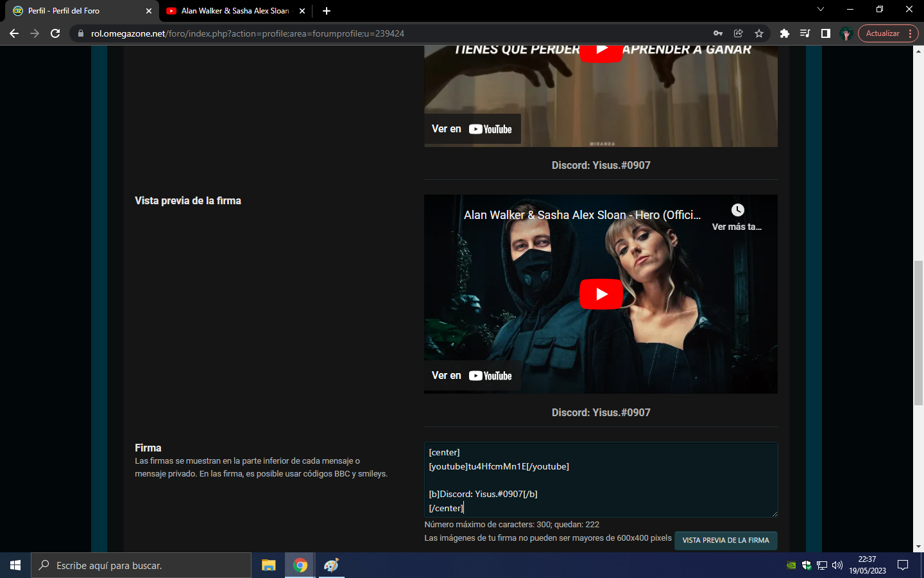This screenshot has height=578, width=924.
Task: Click the Firma heading
Action: pyautogui.click(x=148, y=448)
